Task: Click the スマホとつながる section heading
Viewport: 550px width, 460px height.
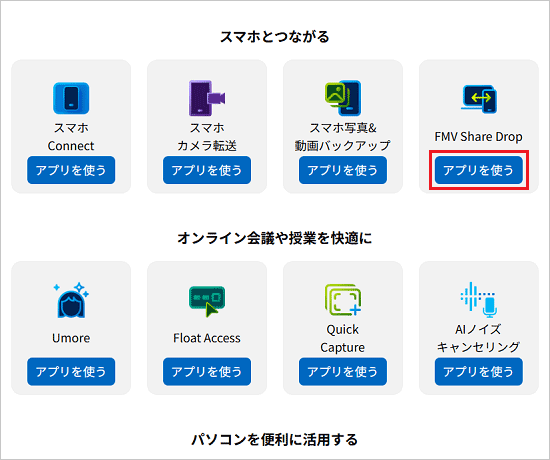Action: 275,37
